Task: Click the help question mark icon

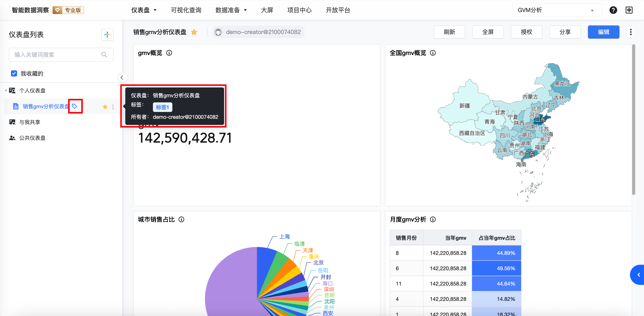Action: point(613,10)
